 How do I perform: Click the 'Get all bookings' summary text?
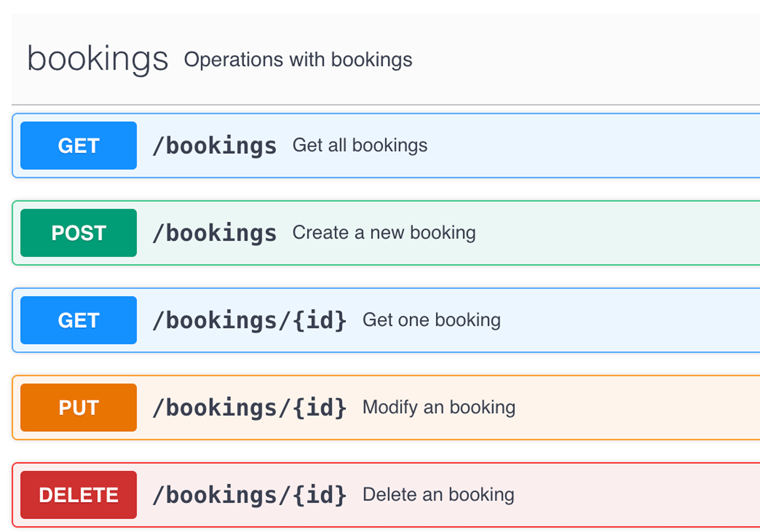coord(360,145)
